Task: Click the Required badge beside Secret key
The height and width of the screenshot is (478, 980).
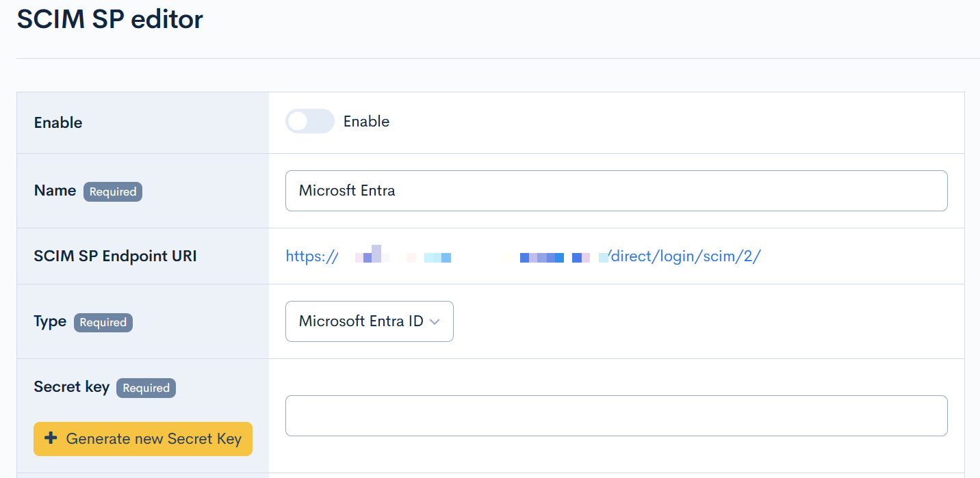Action: 146,388
